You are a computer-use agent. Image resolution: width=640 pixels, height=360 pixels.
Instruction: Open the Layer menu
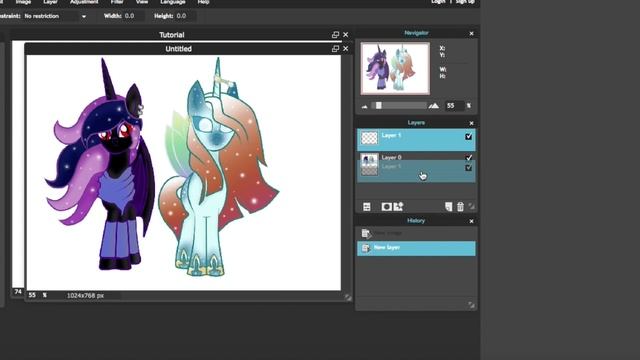50,2
